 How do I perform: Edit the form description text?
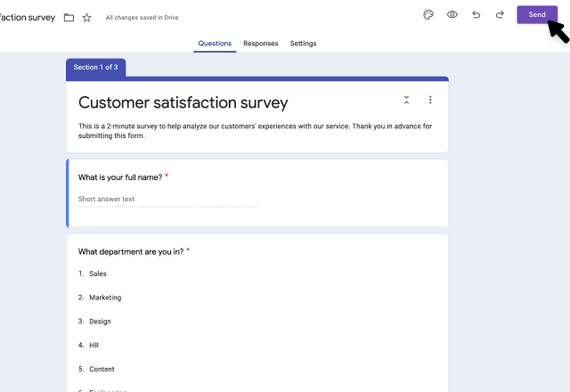(255, 131)
